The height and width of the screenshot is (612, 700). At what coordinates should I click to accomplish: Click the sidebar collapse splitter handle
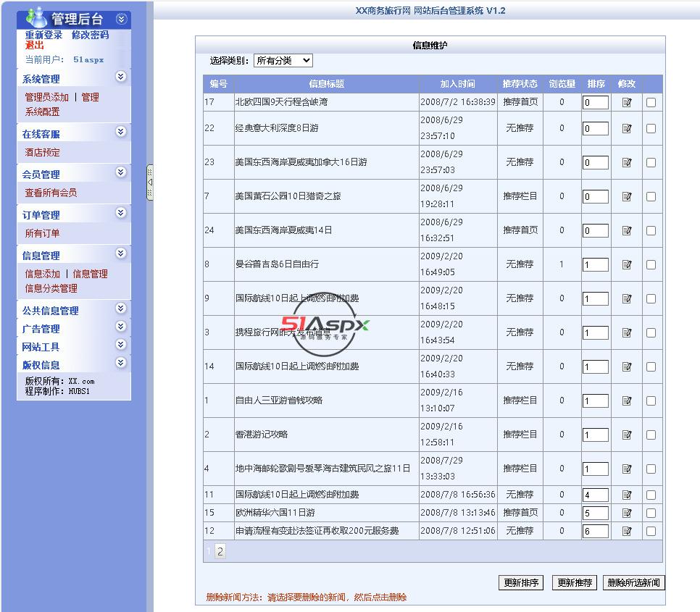click(150, 183)
